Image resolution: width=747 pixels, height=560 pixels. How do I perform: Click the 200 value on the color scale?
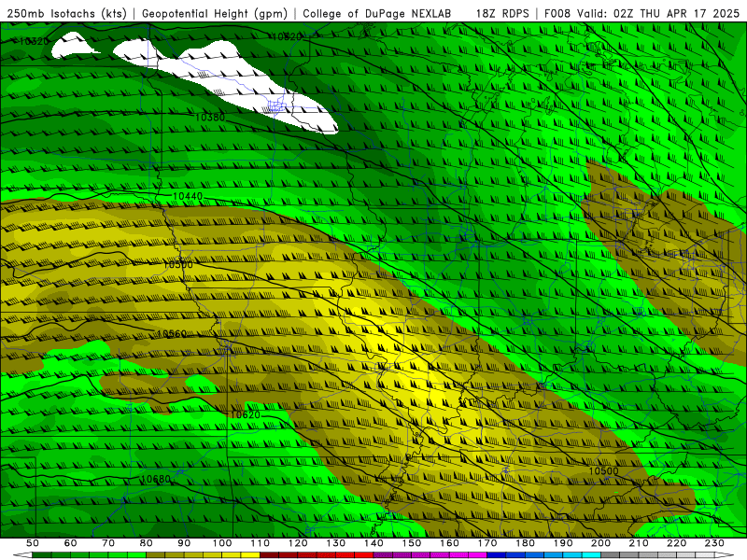[600, 543]
